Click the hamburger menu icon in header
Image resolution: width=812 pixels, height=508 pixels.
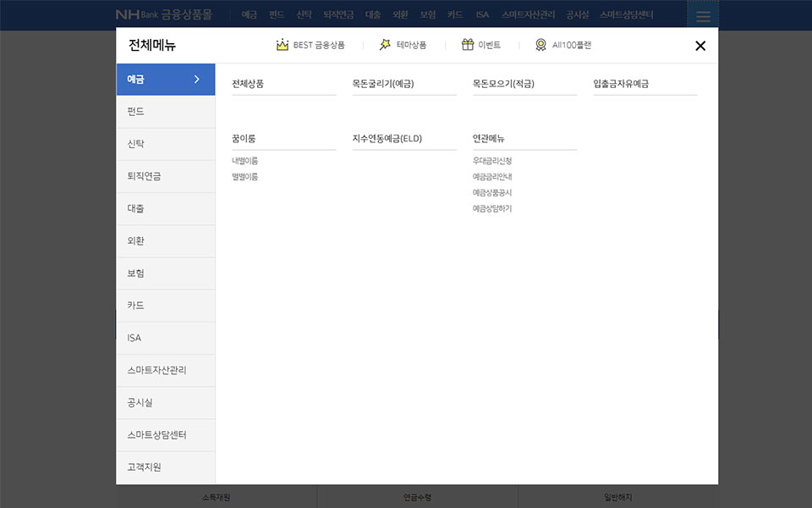coord(703,16)
